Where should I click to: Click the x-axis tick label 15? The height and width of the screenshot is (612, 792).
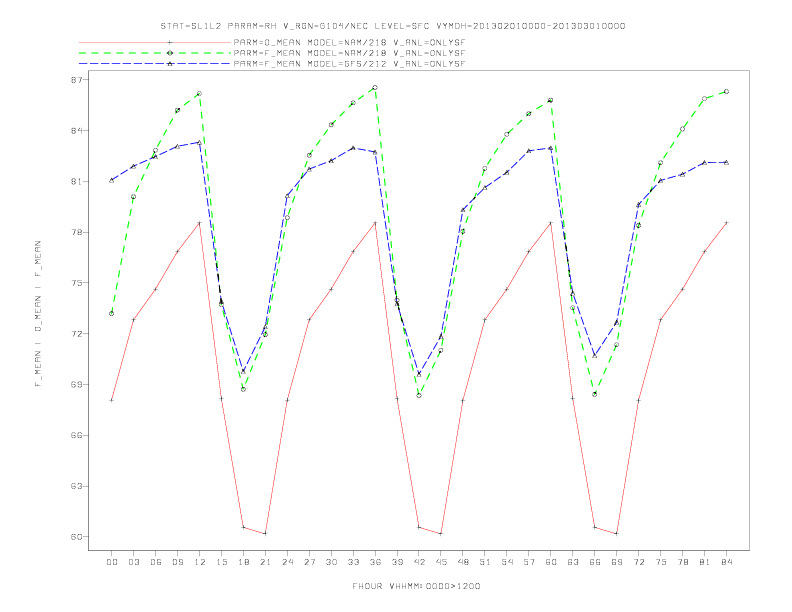click(221, 562)
